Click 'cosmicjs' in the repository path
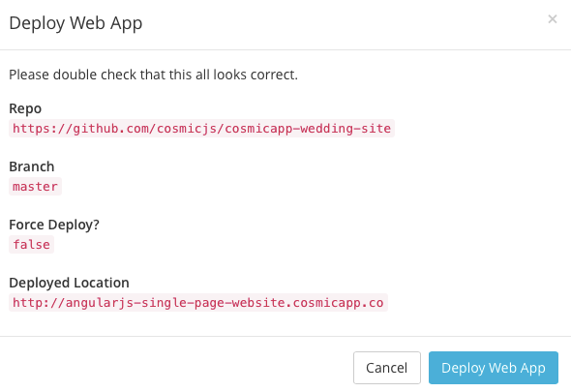The height and width of the screenshot is (392, 571). tap(187, 129)
